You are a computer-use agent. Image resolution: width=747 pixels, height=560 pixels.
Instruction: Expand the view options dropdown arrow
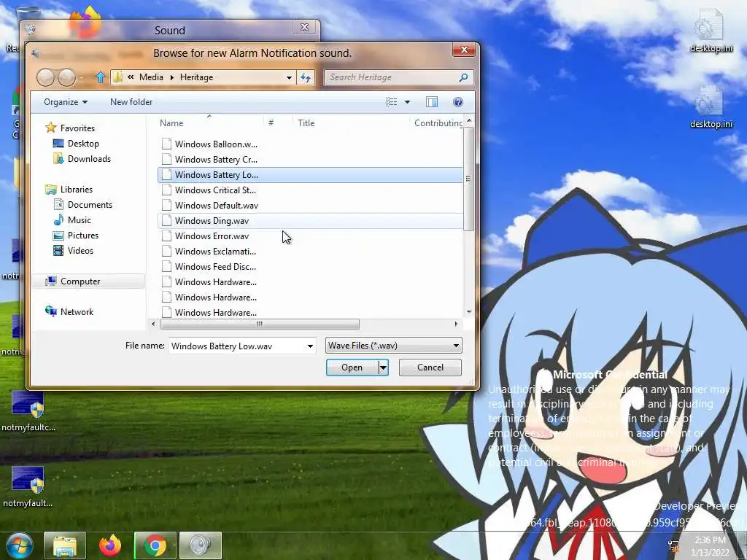407,102
